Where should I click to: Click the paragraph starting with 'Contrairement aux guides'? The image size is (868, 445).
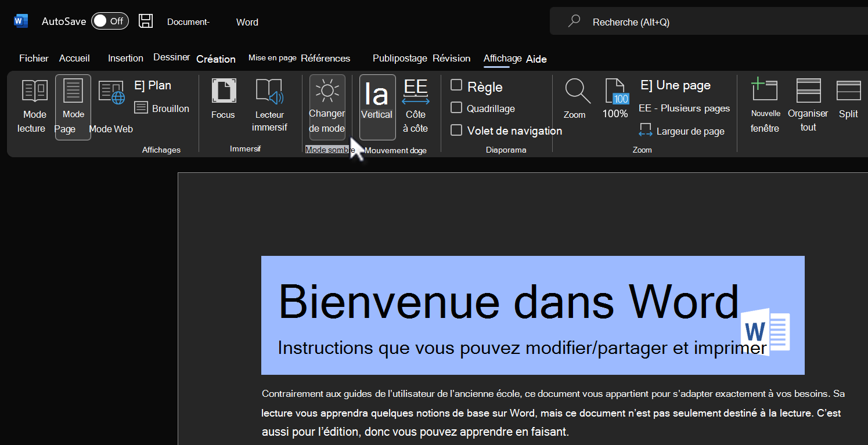553,413
